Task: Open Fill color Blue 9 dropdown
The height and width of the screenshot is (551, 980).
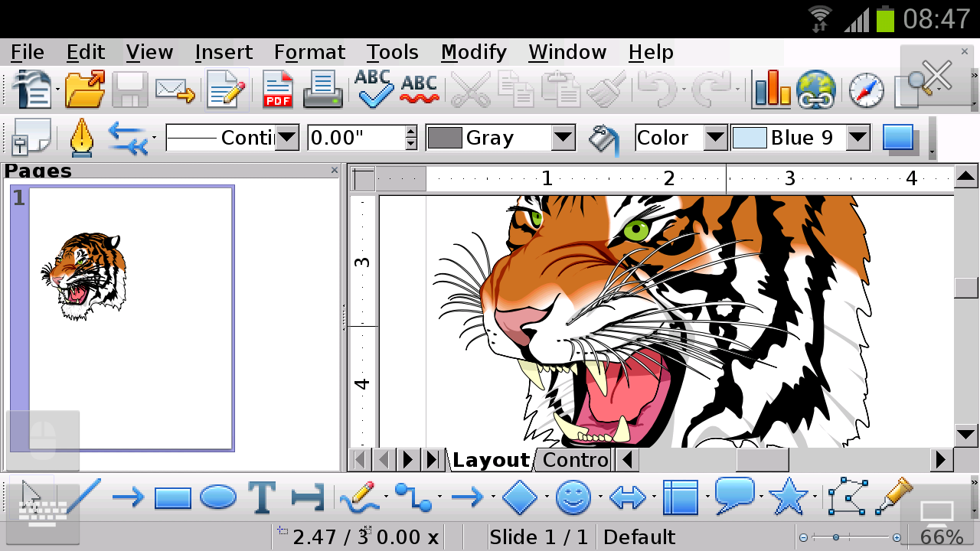Action: coord(858,138)
